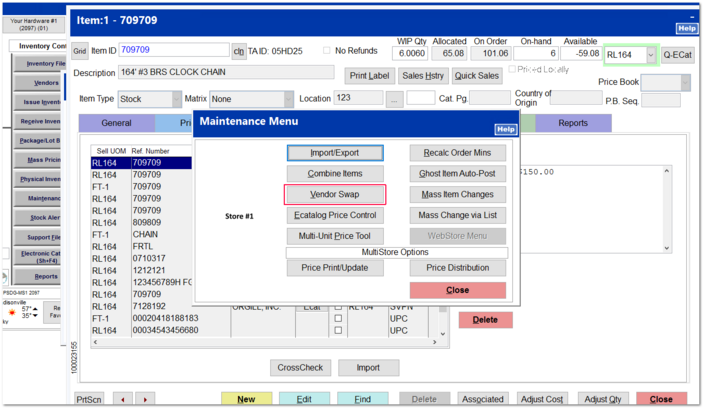
Task: Toggle checkbox in the 00020418188183 UPC row
Action: click(338, 318)
